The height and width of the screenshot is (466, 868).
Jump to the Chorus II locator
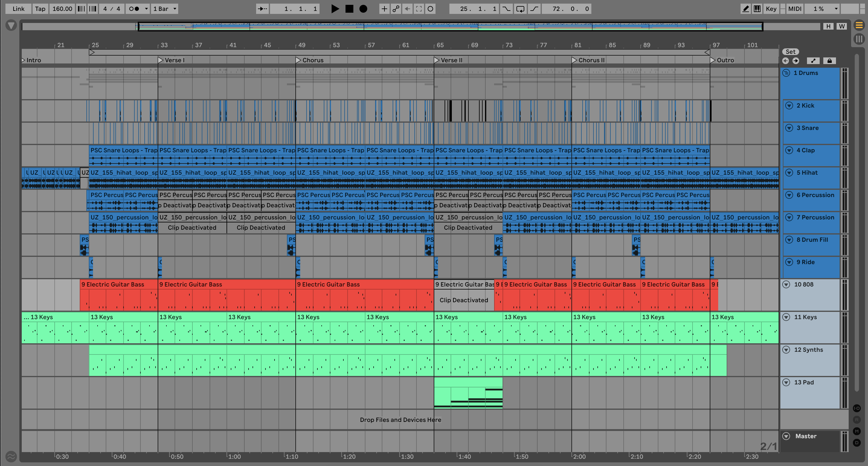pyautogui.click(x=574, y=60)
